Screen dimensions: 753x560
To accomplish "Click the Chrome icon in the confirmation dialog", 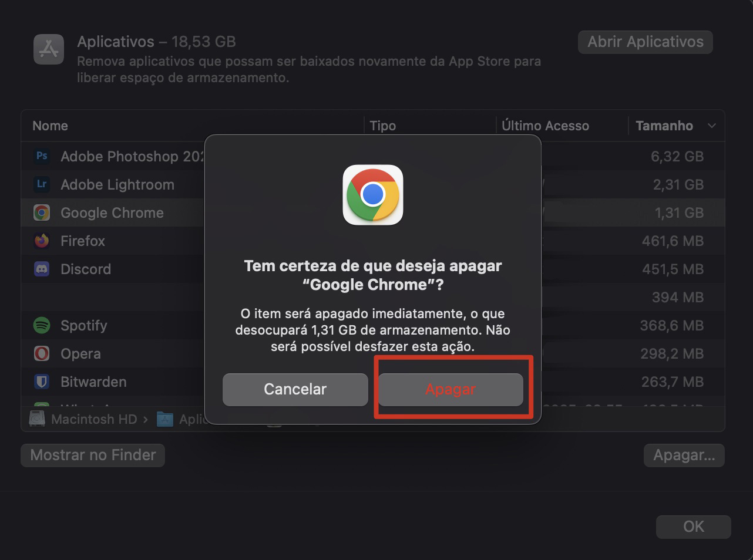I will coord(372,195).
